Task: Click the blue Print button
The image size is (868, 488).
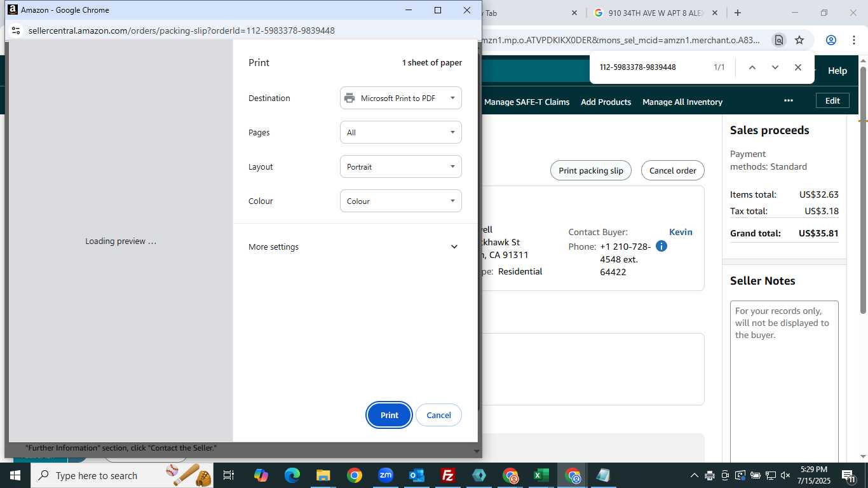Action: coord(390,415)
